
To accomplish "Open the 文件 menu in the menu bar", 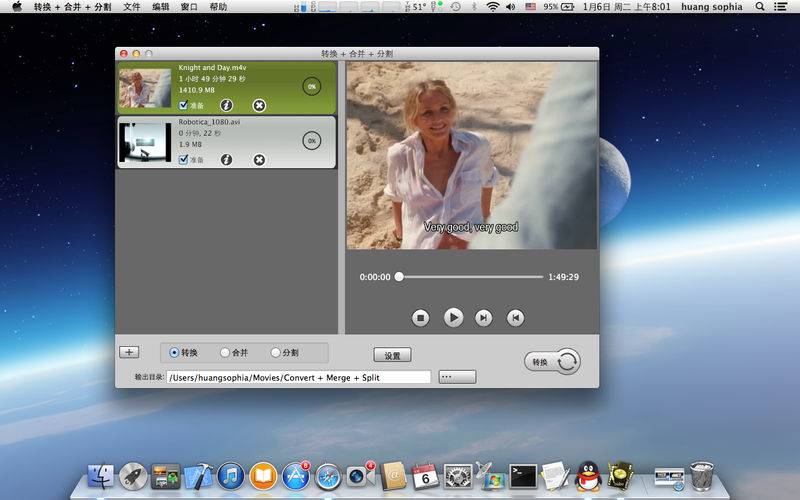I will (132, 6).
